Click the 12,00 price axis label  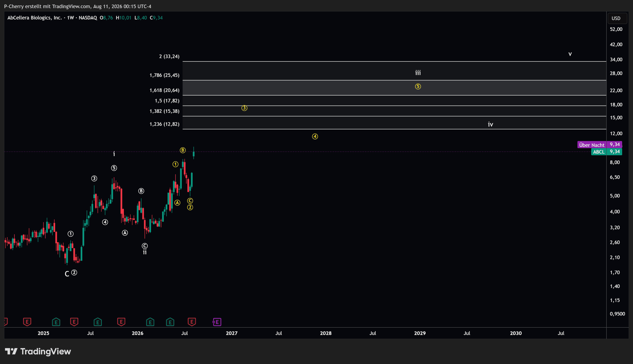(x=616, y=134)
